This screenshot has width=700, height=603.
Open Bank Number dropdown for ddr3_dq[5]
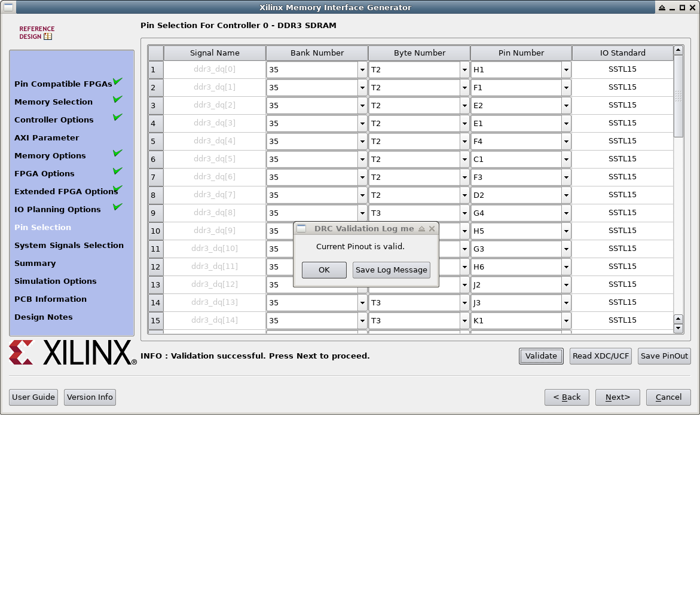[362, 160]
